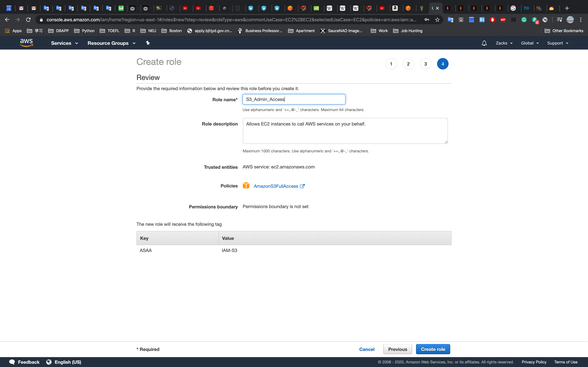This screenshot has width=588, height=367.
Task: Go to step 3 of the wizard
Action: coord(425,64)
